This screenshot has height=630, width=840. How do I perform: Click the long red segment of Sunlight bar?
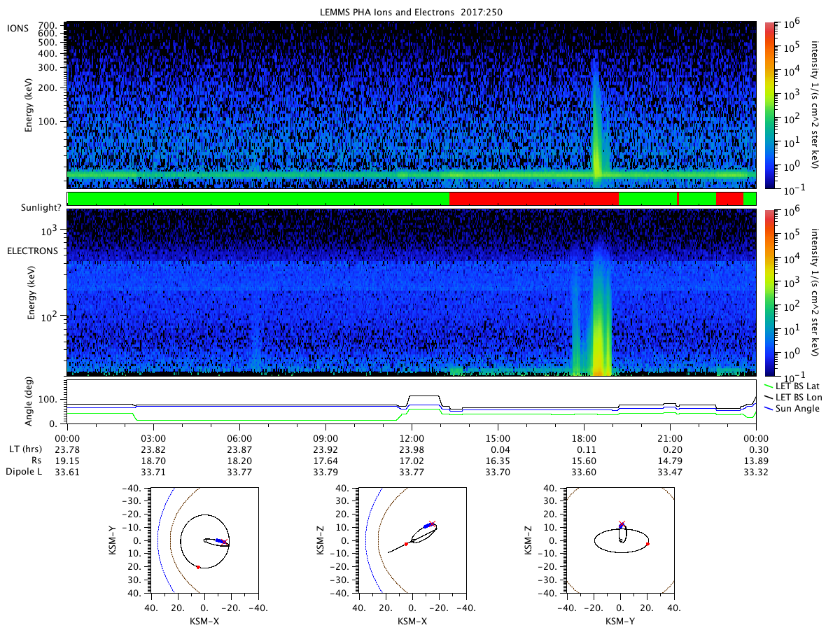click(x=533, y=199)
